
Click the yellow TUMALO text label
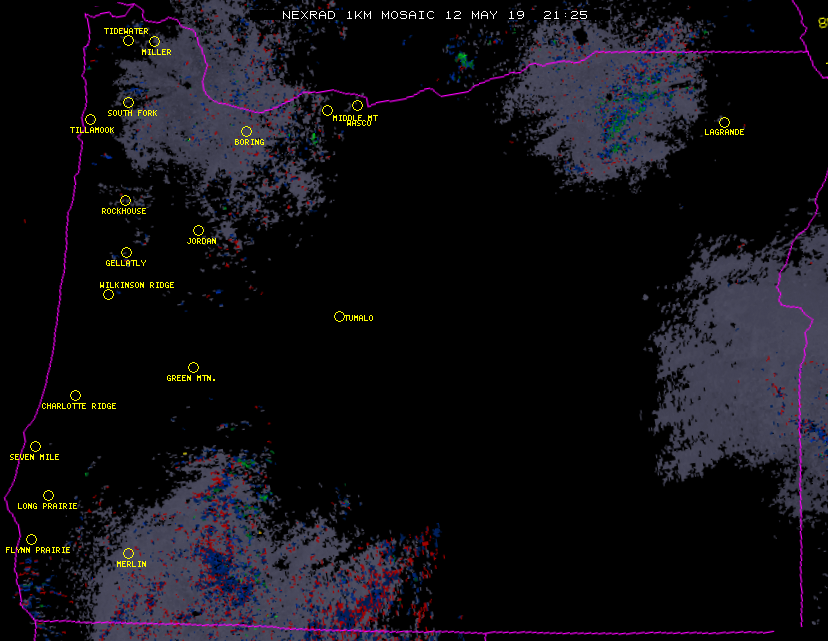point(359,318)
